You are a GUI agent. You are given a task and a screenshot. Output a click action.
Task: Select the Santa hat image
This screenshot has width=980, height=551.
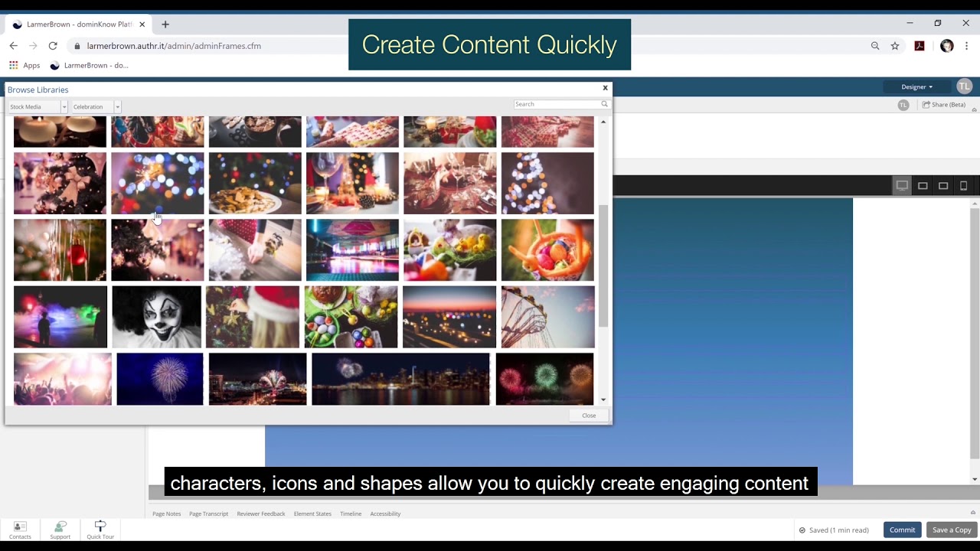[253, 317]
